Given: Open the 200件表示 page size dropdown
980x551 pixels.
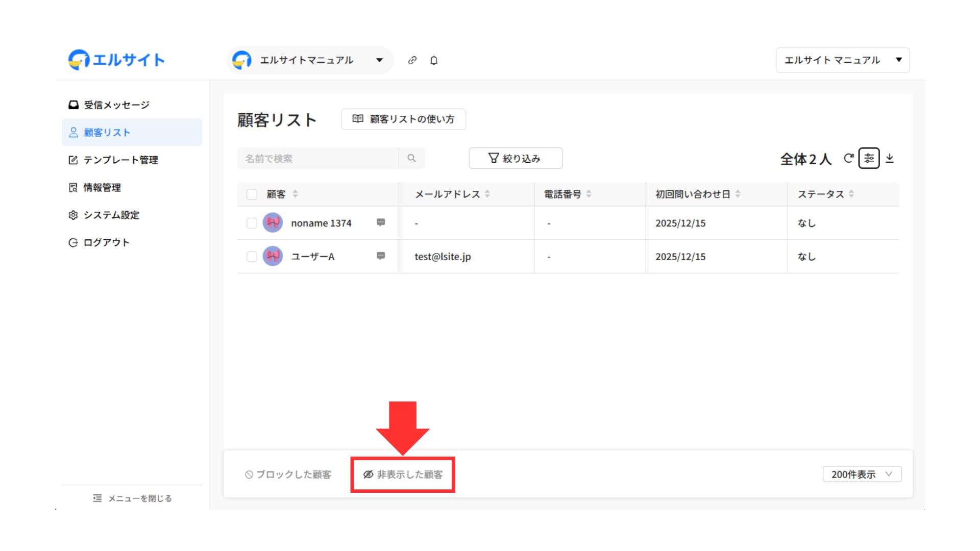Looking at the screenshot, I should 862,474.
